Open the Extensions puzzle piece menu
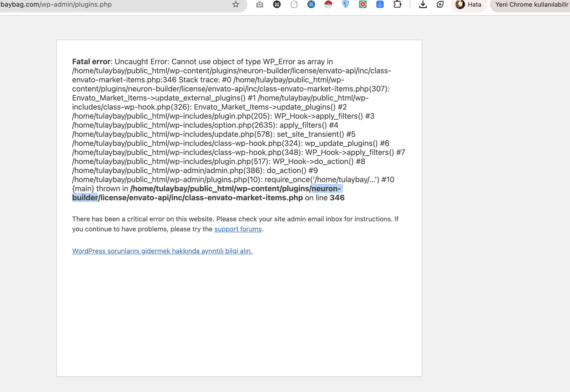The height and width of the screenshot is (392, 570). click(397, 5)
